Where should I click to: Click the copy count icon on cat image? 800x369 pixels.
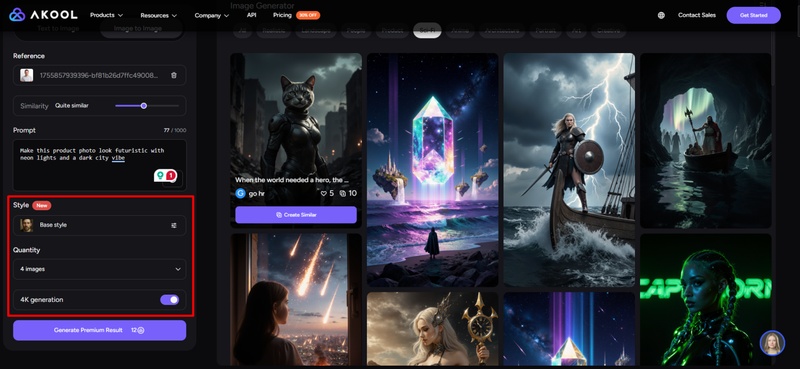[343, 193]
